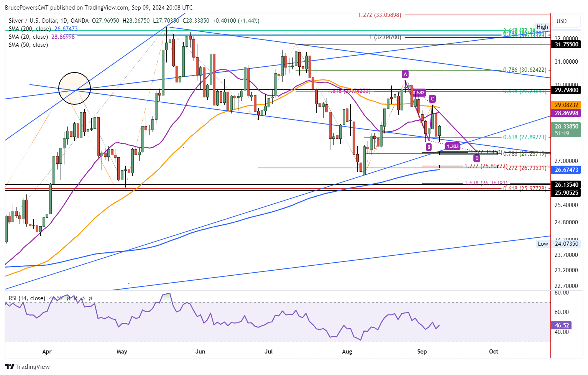The image size is (588, 375).
Task: Click the Sep label on time axis
Action: pos(422,352)
